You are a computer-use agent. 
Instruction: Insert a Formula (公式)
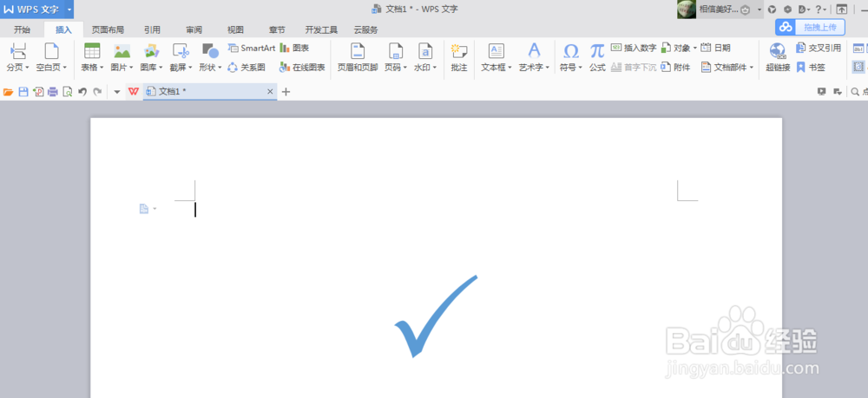coord(597,58)
